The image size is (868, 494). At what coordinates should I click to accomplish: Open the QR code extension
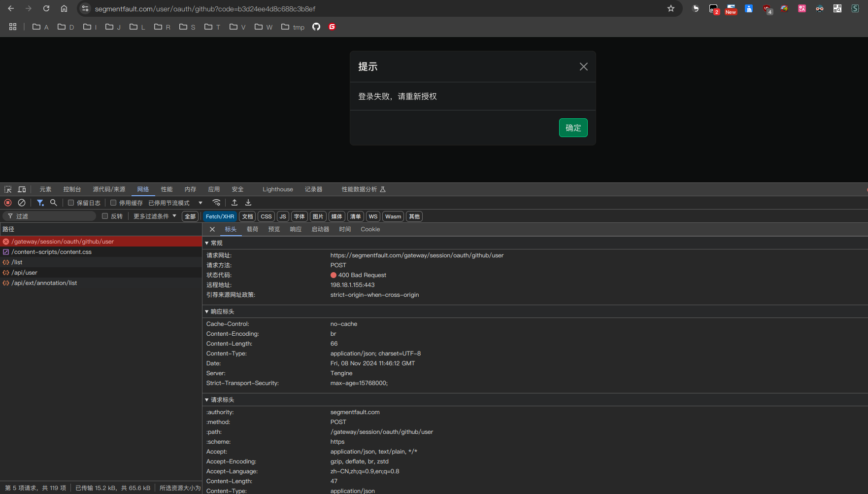(x=837, y=8)
